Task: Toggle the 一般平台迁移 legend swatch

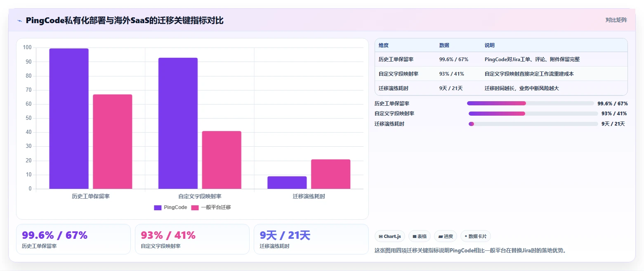Action: point(195,207)
